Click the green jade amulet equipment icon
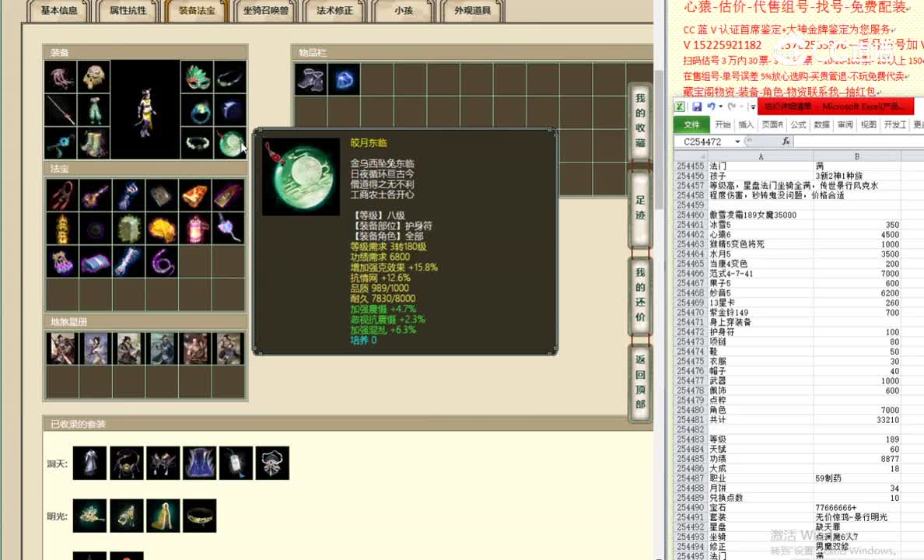 [229, 143]
